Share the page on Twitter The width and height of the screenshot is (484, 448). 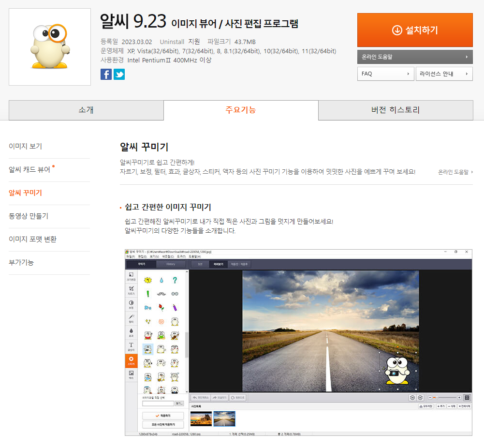[119, 75]
